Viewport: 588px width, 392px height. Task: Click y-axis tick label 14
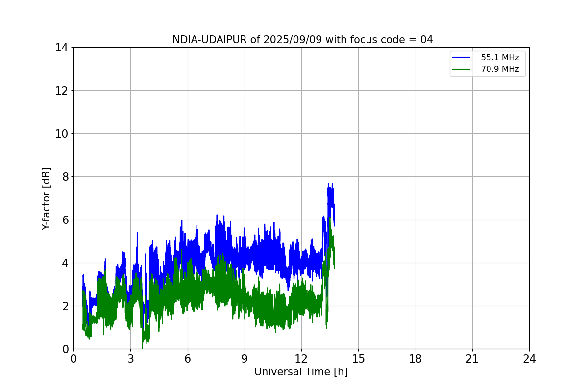point(62,48)
